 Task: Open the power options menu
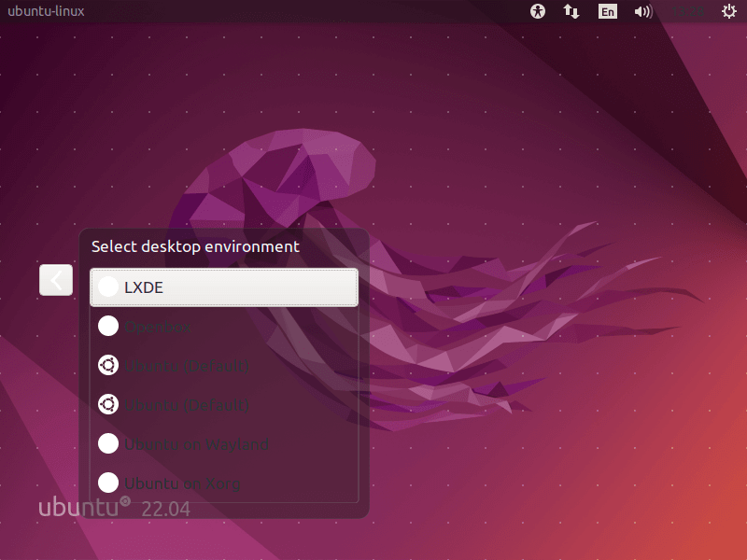pyautogui.click(x=727, y=12)
